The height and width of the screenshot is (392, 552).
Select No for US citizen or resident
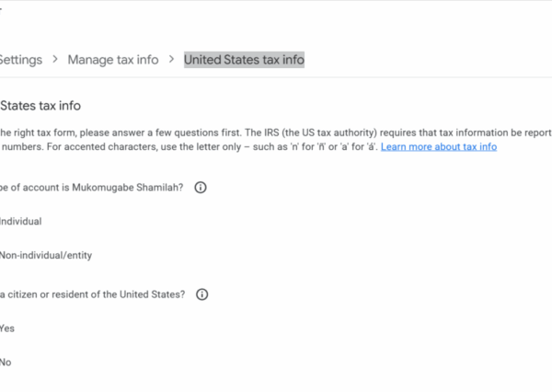[6, 363]
